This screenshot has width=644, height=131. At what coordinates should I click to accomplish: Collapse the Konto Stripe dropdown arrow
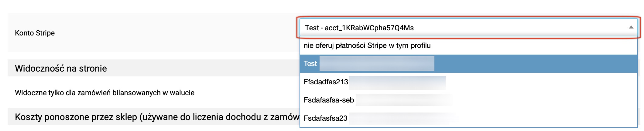(x=631, y=28)
